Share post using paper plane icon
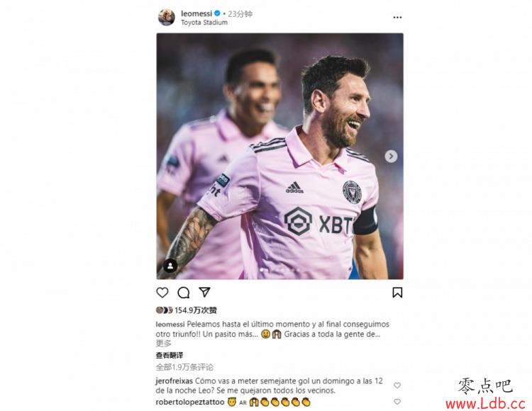This screenshot has height=411, width=532. point(204,292)
